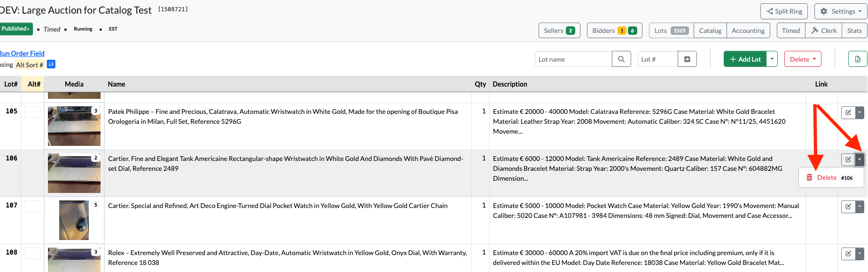Select the Patek Philippe Calatrava lot name
Image resolution: width=868 pixels, height=272 pixels.
pos(283,116)
